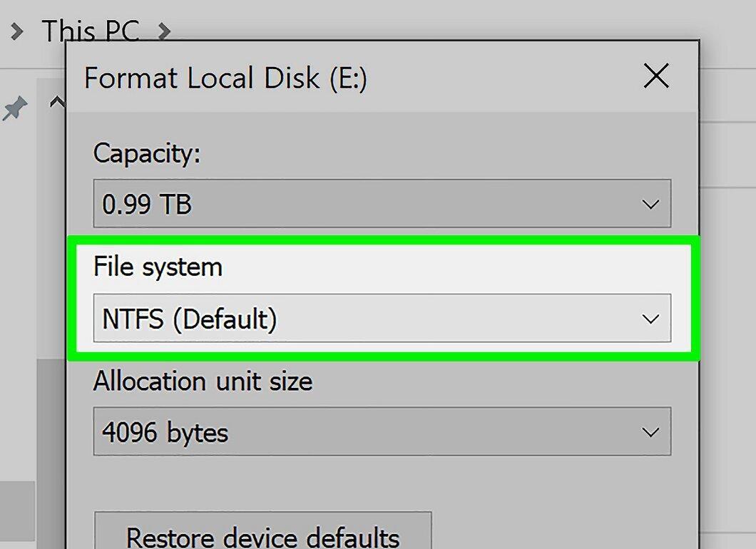Expand the Allocation unit size arrow
The image size is (756, 549).
click(x=650, y=432)
